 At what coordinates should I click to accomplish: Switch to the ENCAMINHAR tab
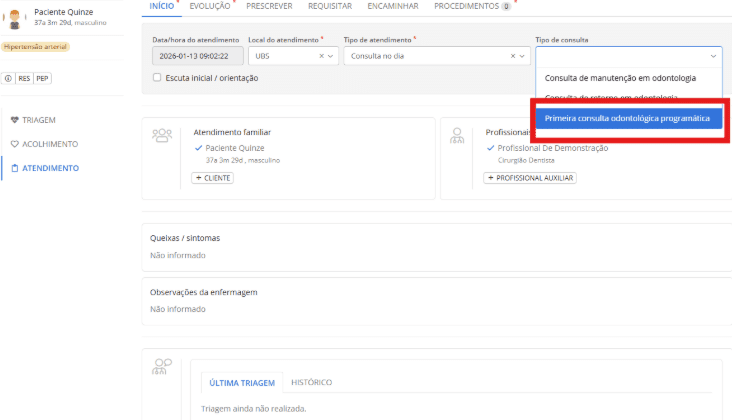pos(393,7)
